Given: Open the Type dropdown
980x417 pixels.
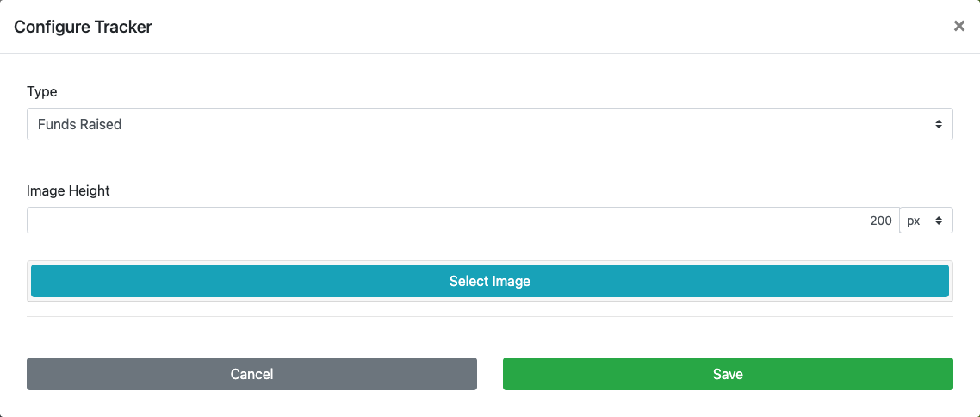Looking at the screenshot, I should tap(489, 124).
